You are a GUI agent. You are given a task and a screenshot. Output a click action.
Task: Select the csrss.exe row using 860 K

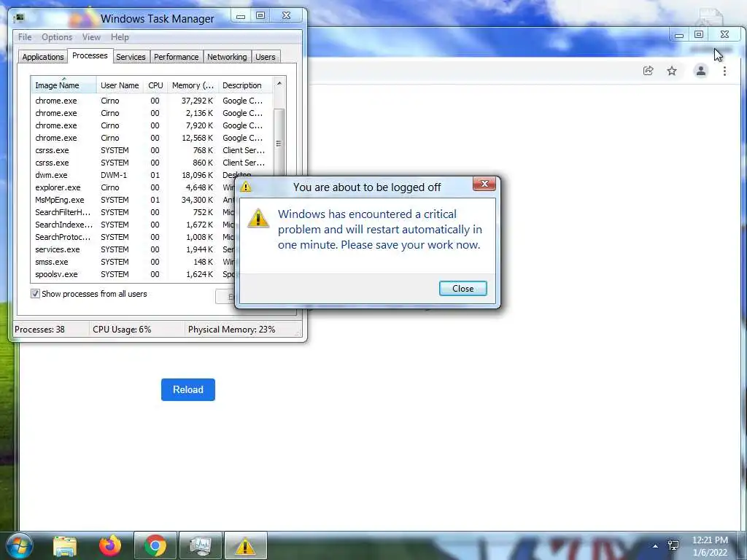pyautogui.click(x=152, y=163)
